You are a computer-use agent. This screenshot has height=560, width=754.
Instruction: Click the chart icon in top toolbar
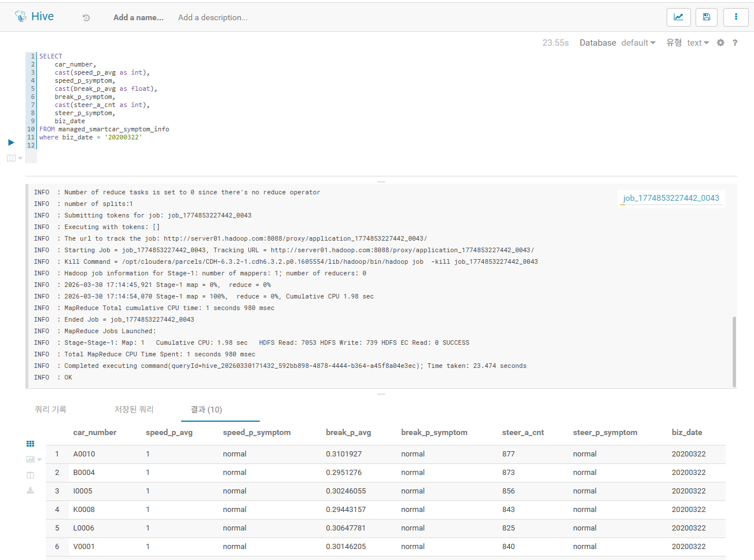click(x=678, y=17)
